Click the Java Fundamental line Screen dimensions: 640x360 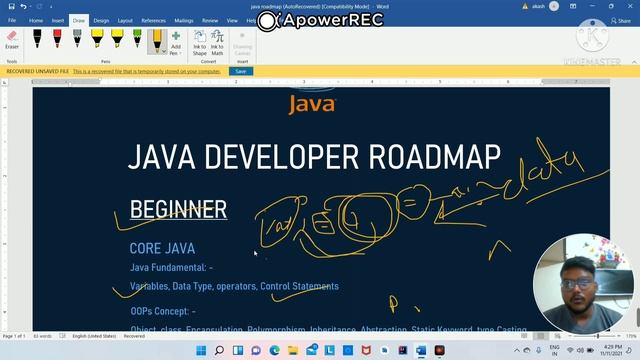(171, 268)
